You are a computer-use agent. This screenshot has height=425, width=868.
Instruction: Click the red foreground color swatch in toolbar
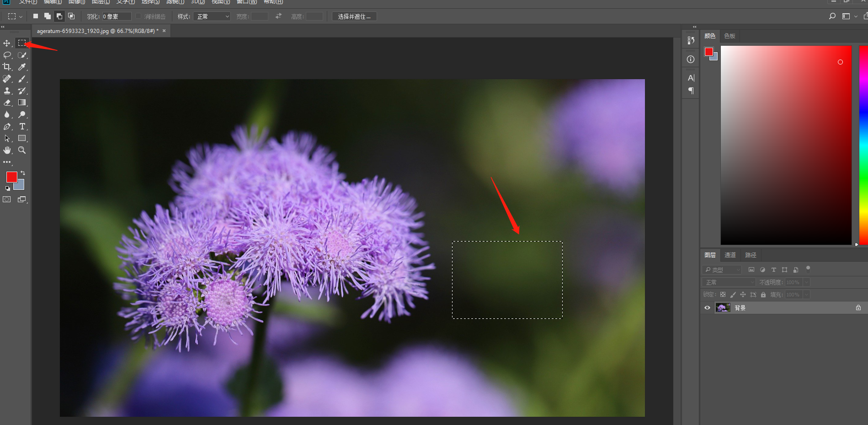11,177
